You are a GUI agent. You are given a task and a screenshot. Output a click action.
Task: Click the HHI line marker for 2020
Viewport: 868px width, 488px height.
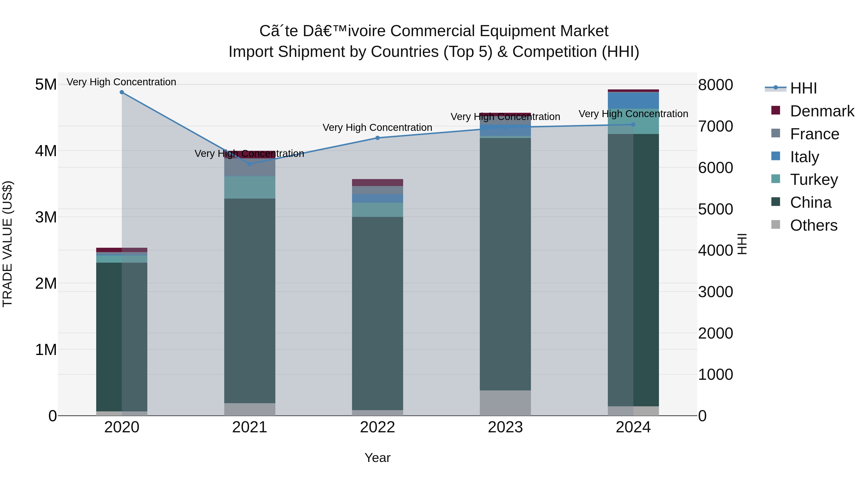click(122, 92)
